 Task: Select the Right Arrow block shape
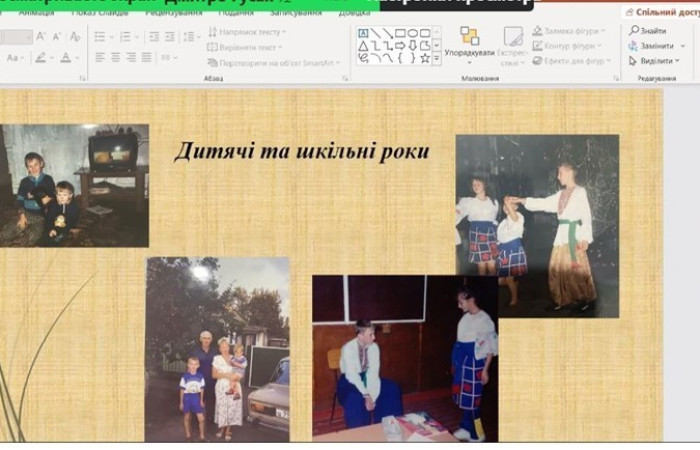pyautogui.click(x=400, y=46)
